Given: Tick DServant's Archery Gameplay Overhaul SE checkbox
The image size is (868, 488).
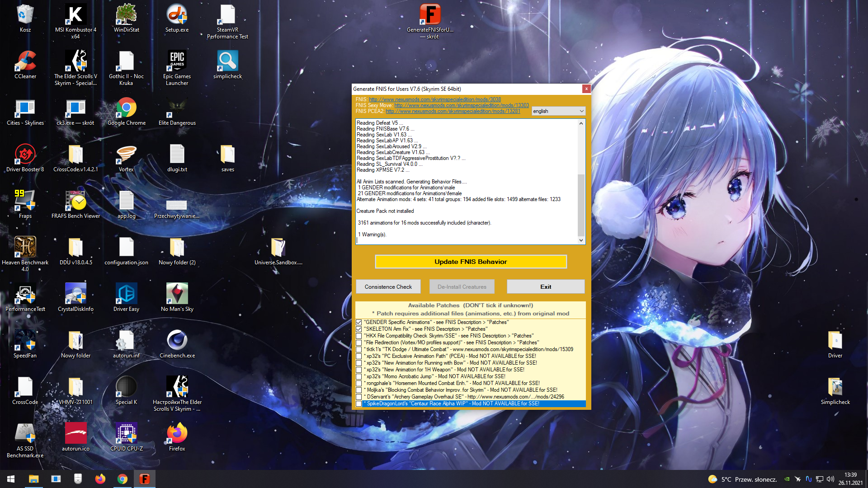Looking at the screenshot, I should coord(359,397).
